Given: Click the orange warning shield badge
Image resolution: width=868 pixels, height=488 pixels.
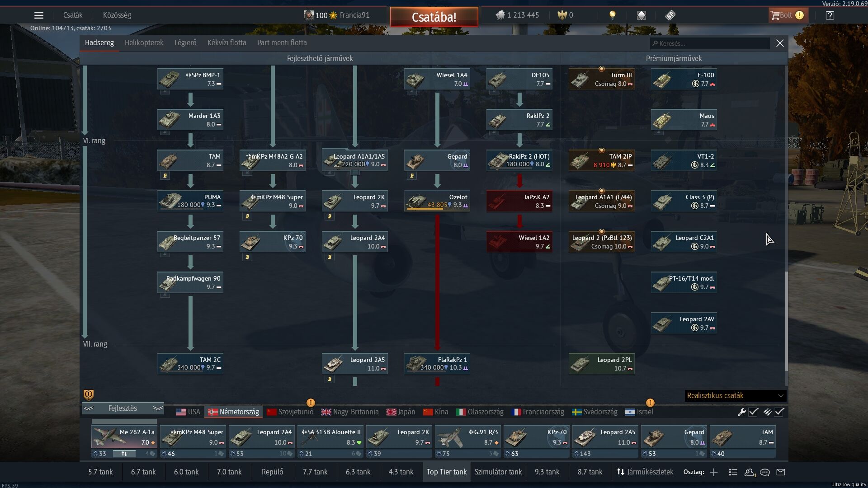Looking at the screenshot, I should (89, 395).
